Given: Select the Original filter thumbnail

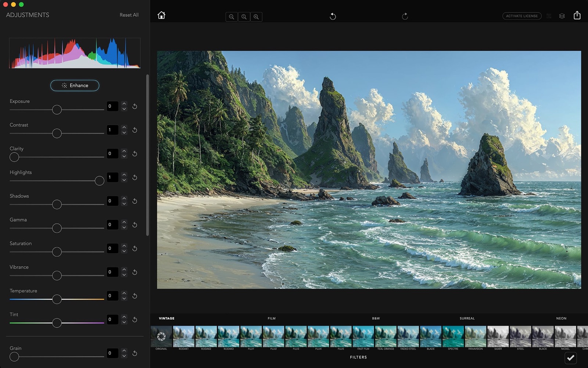Looking at the screenshot, I should (x=161, y=336).
